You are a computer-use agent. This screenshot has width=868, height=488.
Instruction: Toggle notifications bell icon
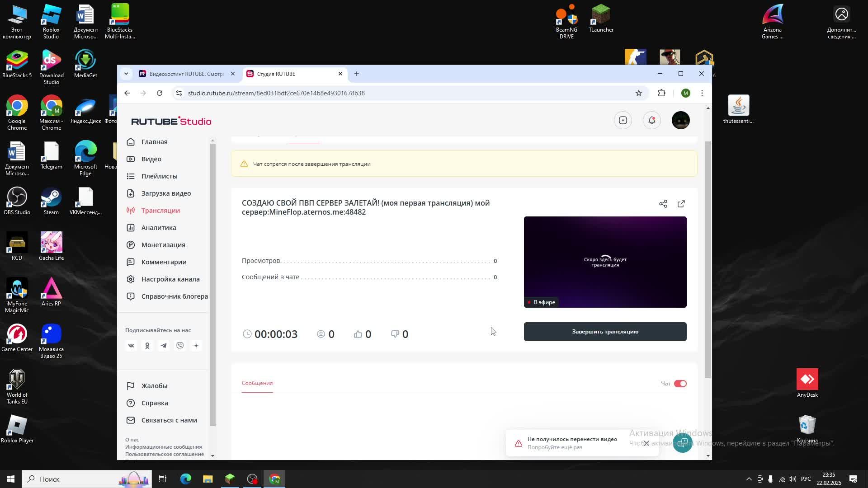[651, 120]
